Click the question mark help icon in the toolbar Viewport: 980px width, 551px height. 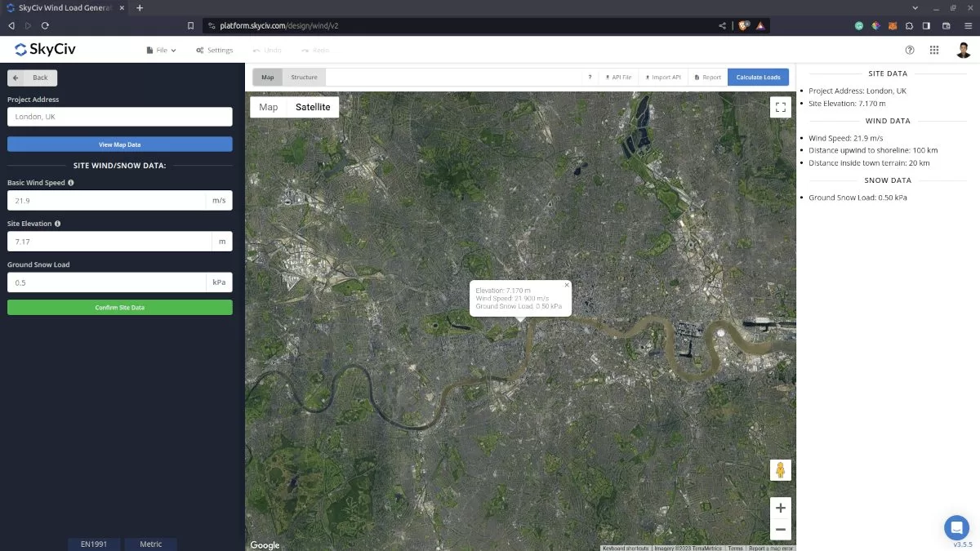click(x=590, y=76)
